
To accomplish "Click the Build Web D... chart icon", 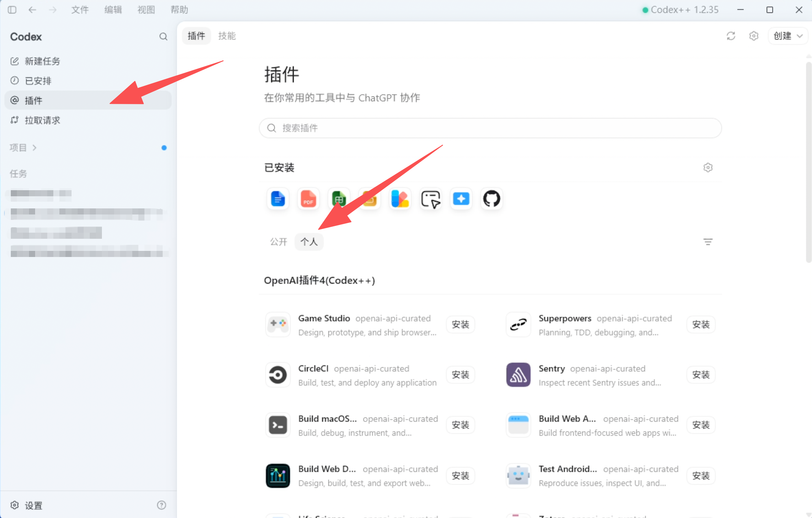I will 278,476.
